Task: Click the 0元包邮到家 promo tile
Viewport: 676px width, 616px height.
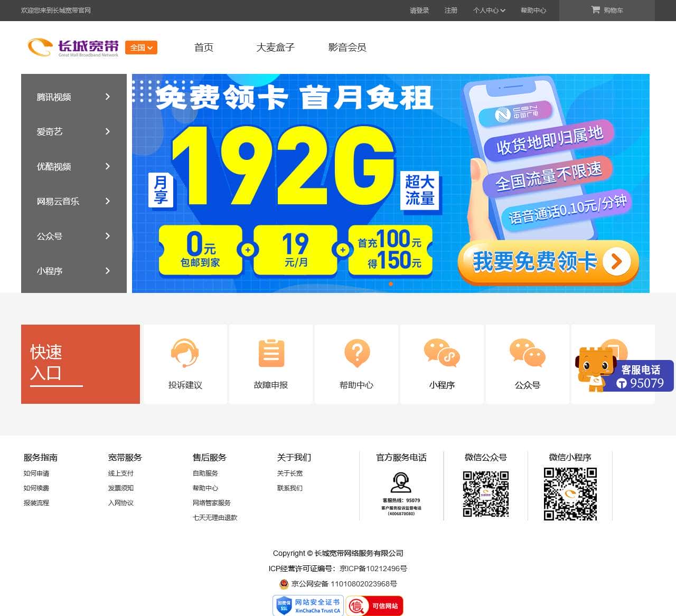Action: point(201,251)
